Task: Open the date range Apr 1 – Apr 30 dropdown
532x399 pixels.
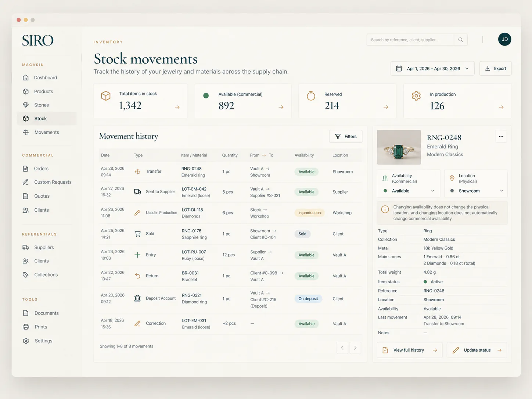Action: point(432,69)
